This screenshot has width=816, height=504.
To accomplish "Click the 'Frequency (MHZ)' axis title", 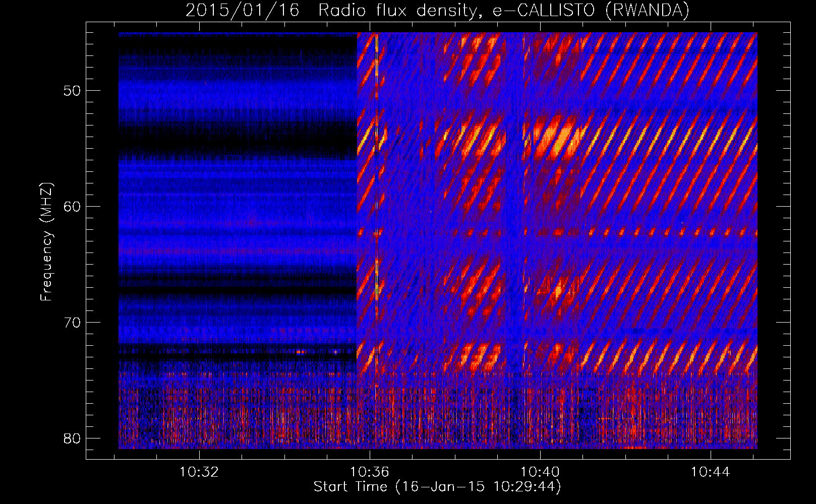I will (x=46, y=241).
